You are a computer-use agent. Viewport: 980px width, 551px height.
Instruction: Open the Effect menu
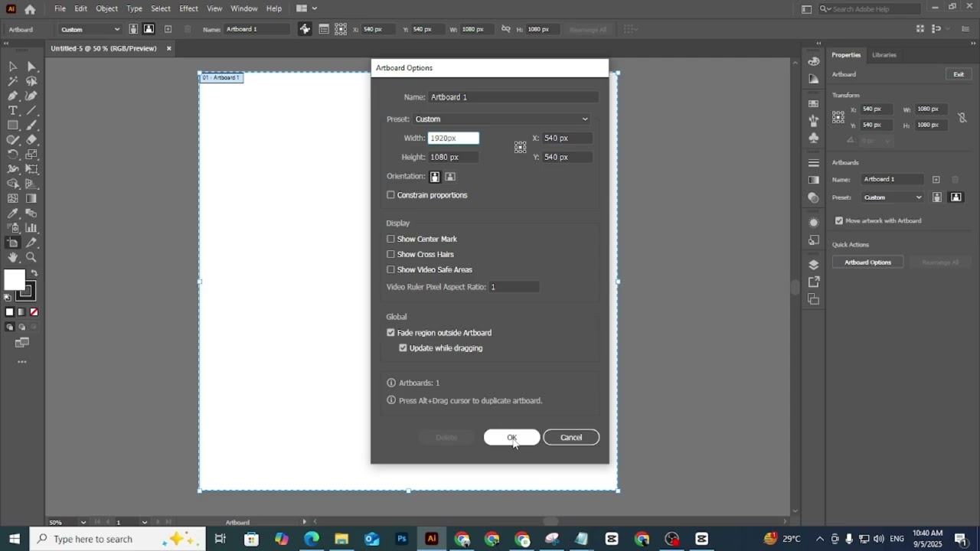pyautogui.click(x=188, y=8)
